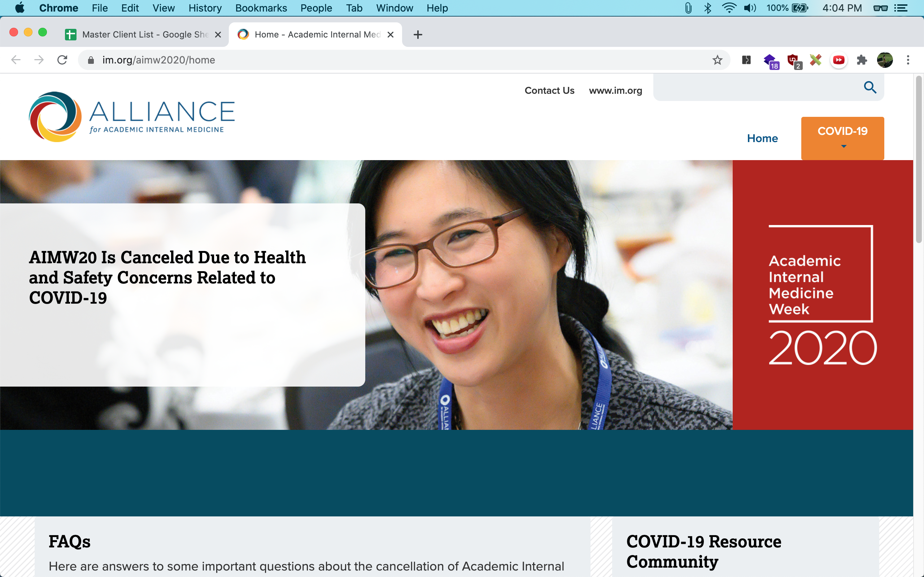Image resolution: width=924 pixels, height=577 pixels.
Task: Click the bookmark star icon
Action: click(x=717, y=60)
